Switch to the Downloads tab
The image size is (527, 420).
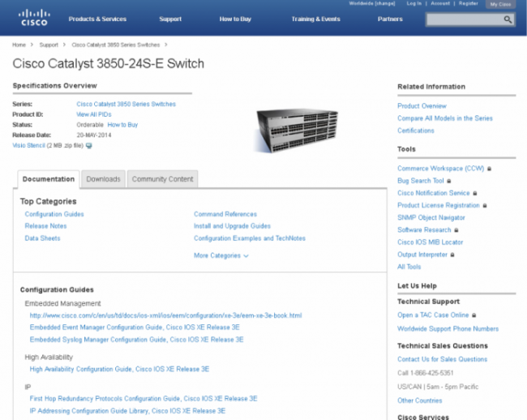(x=103, y=179)
